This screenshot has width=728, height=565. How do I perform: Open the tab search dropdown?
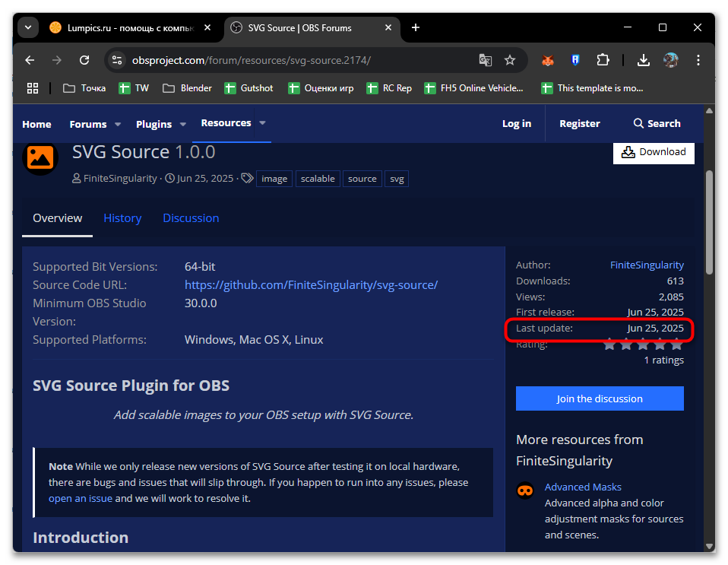(28, 27)
